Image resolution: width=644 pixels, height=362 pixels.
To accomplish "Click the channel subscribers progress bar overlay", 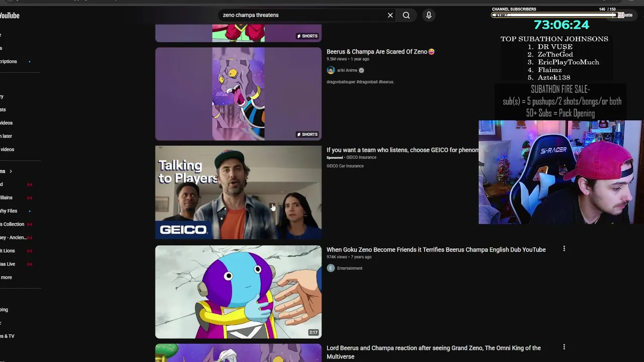I will 554,15.
